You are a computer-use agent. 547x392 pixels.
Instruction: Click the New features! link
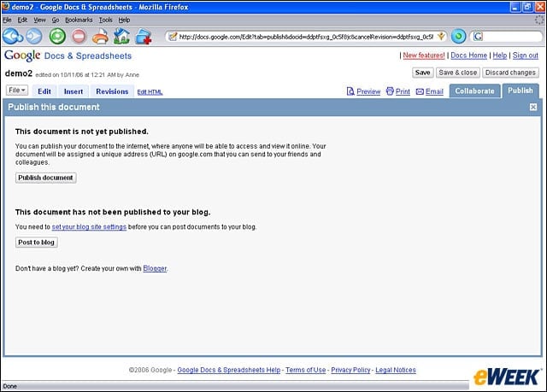[x=424, y=56]
